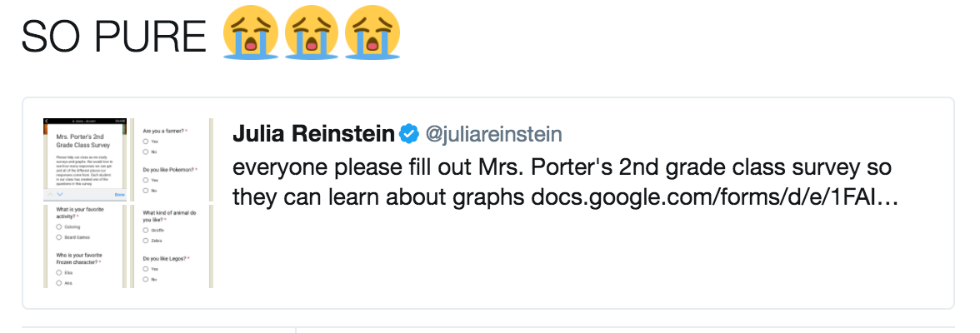Click the verified badge next to Julia Reinstein

[x=409, y=134]
